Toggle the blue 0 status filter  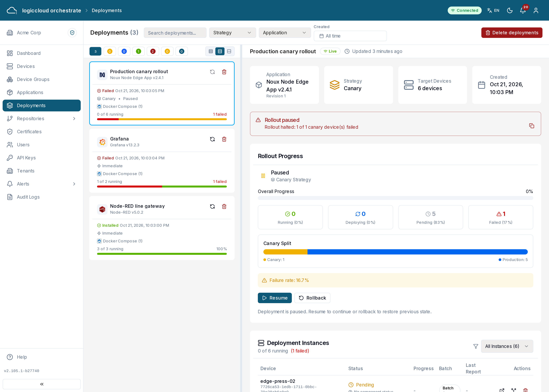[x=124, y=51]
